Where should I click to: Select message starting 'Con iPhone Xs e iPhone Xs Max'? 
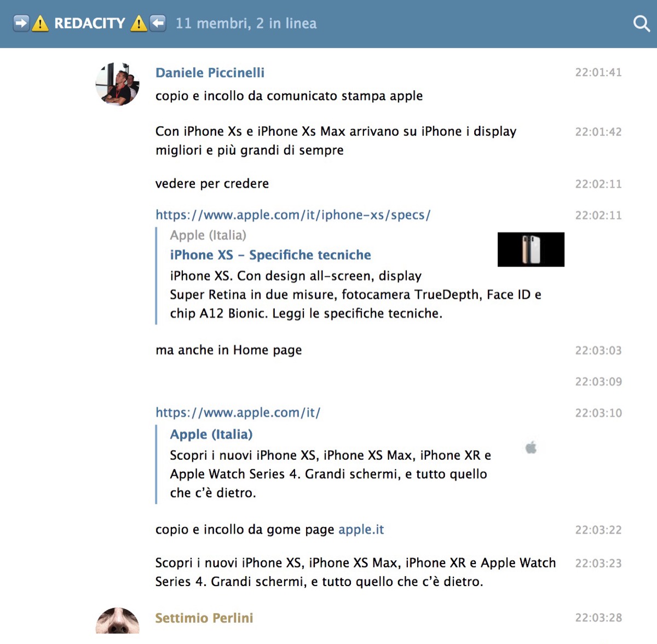[x=336, y=141]
